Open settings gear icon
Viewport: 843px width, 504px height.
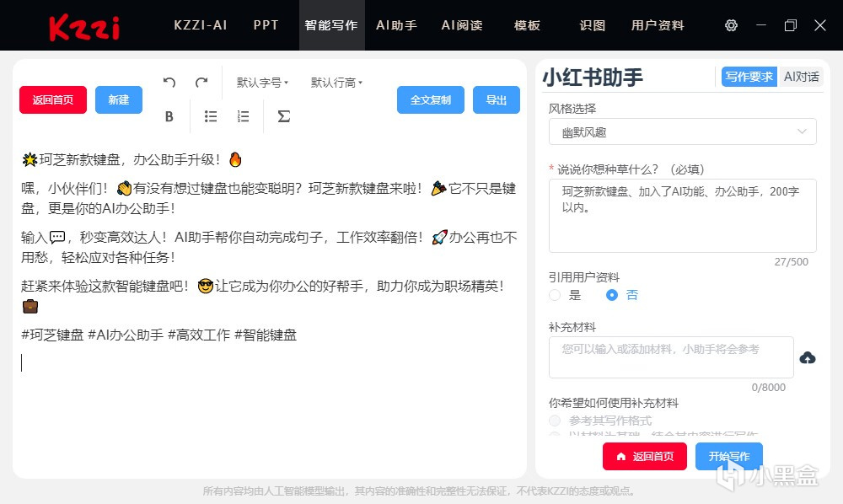point(731,25)
